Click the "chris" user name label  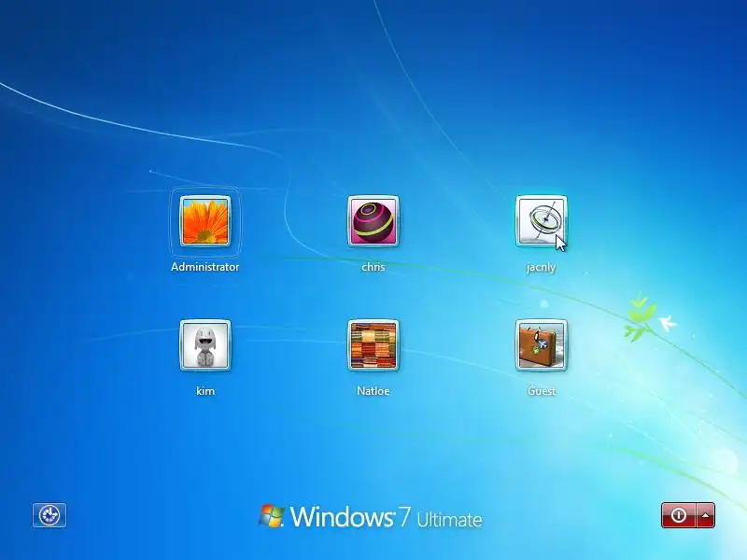tap(373, 267)
